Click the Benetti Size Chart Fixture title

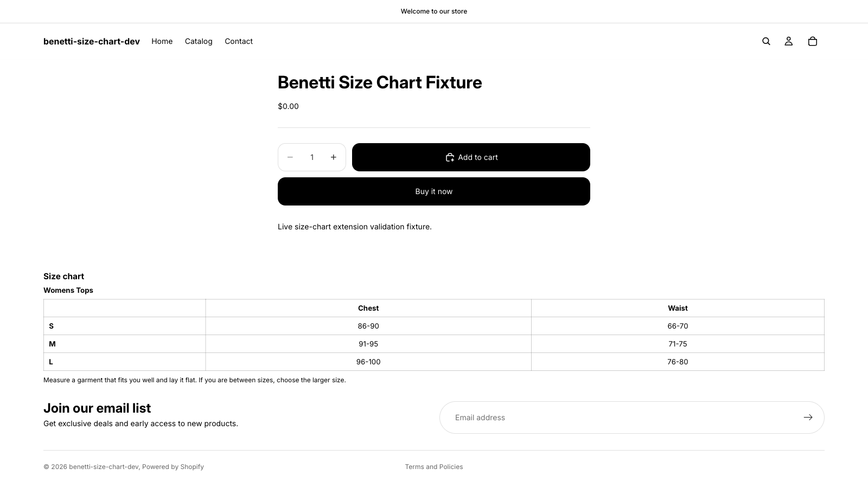(x=380, y=82)
